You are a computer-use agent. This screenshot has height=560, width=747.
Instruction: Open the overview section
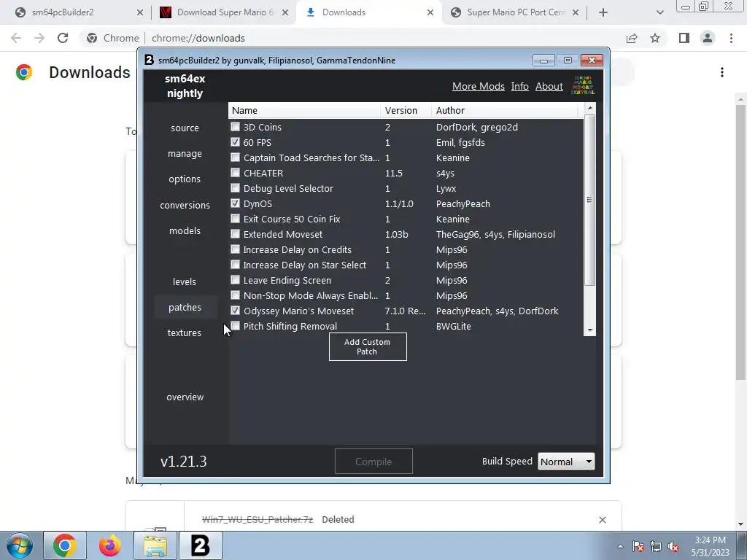point(185,397)
